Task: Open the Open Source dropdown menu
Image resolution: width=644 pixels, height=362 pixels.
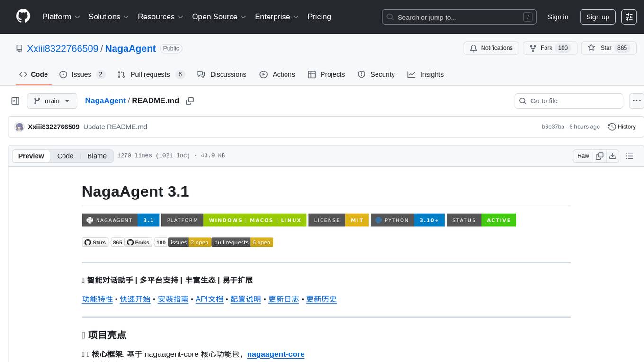Action: pyautogui.click(x=219, y=17)
